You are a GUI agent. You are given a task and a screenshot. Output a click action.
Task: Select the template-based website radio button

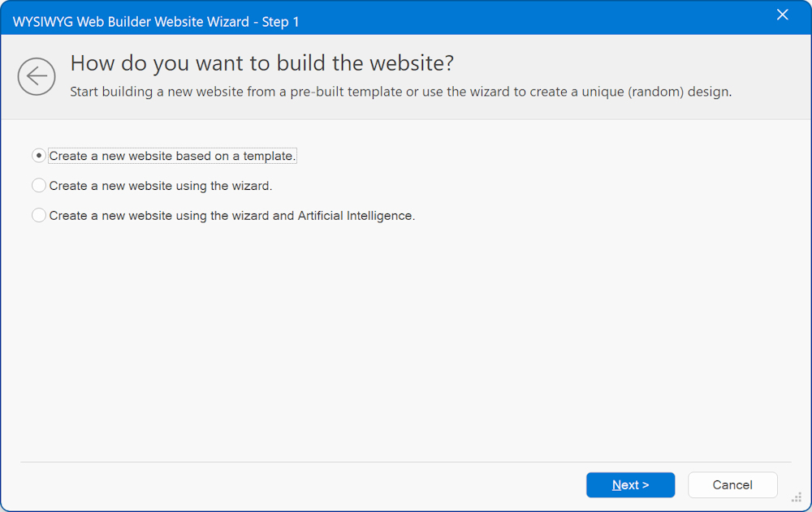click(x=39, y=156)
